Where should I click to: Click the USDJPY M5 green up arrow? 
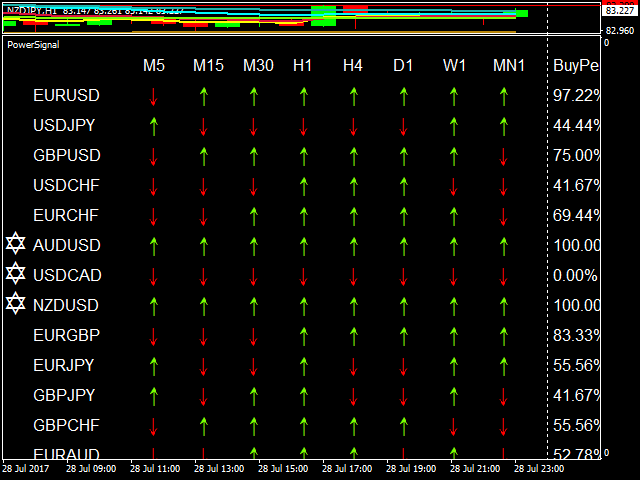(153, 126)
